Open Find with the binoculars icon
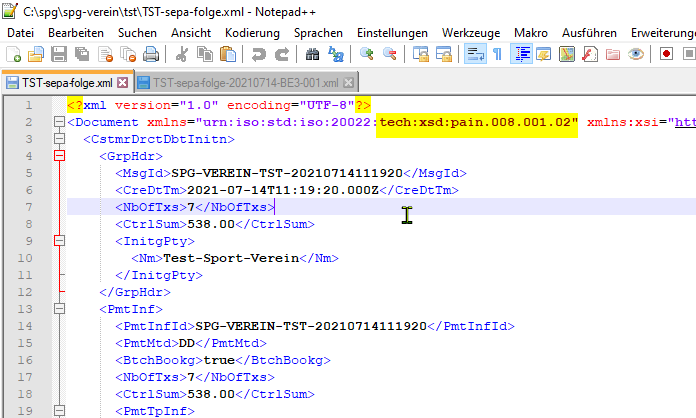Image resolution: width=696 pixels, height=418 pixels. (x=313, y=54)
